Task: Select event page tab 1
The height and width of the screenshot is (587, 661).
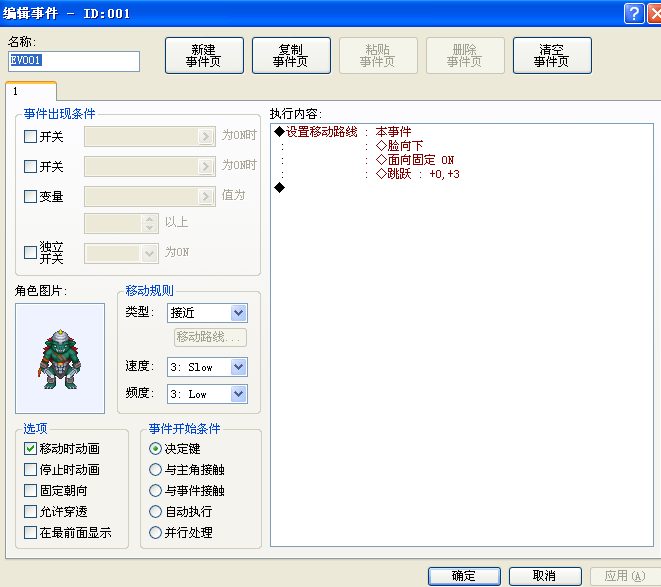Action: click(x=31, y=92)
